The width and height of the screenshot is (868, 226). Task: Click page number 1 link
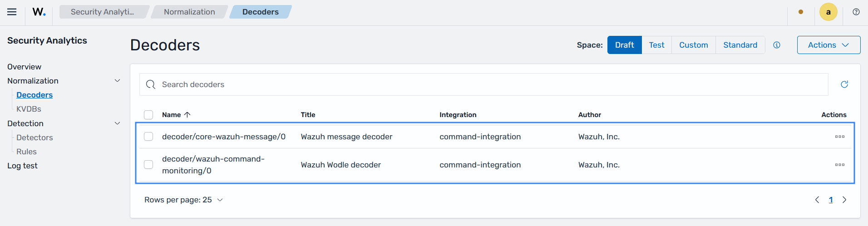pyautogui.click(x=831, y=200)
